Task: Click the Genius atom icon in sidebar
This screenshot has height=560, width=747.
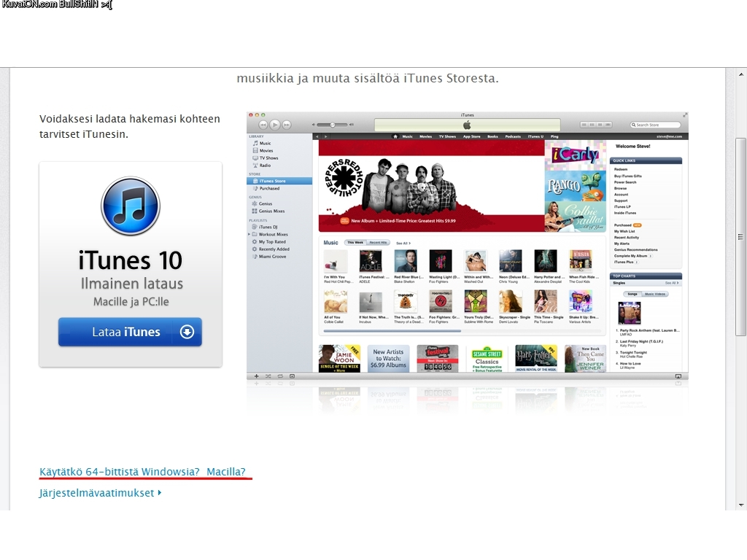Action: pos(254,204)
